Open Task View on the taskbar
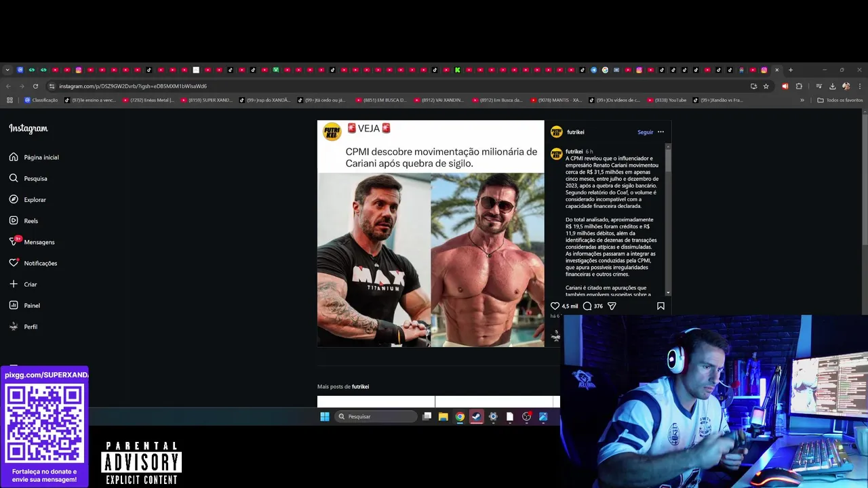Screen dimensions: 868x488 pos(427,417)
